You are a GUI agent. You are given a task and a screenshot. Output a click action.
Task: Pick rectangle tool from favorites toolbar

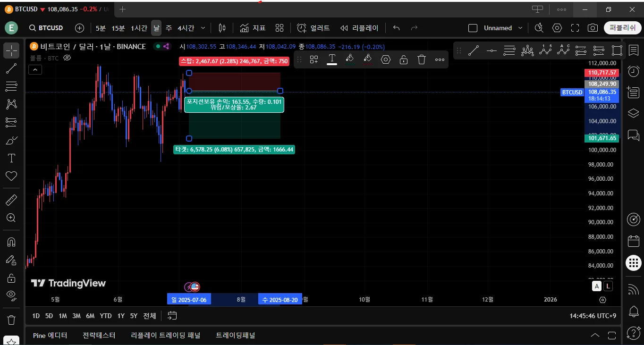(x=617, y=50)
